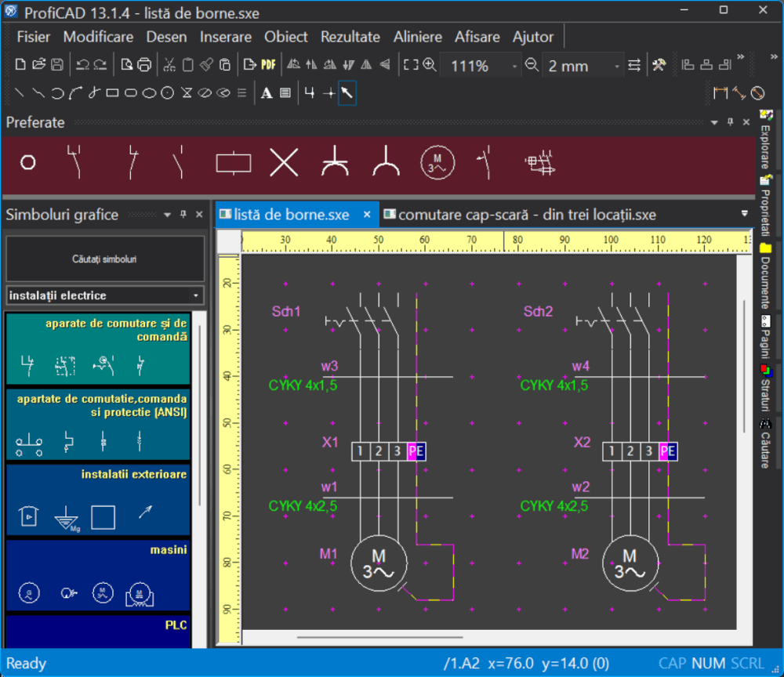
Task: Open the Proprietati side panel
Action: (x=765, y=206)
